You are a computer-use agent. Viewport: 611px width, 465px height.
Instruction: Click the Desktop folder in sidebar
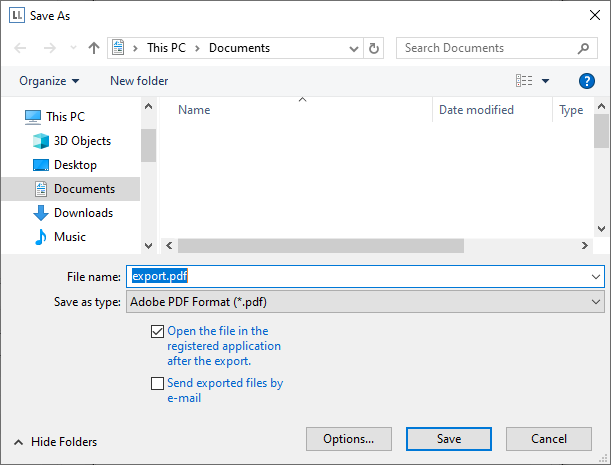click(x=75, y=165)
